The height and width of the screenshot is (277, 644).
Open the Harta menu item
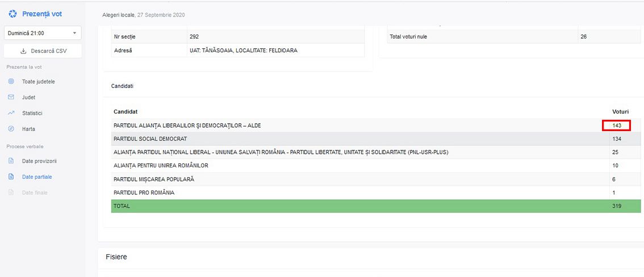[x=28, y=129]
